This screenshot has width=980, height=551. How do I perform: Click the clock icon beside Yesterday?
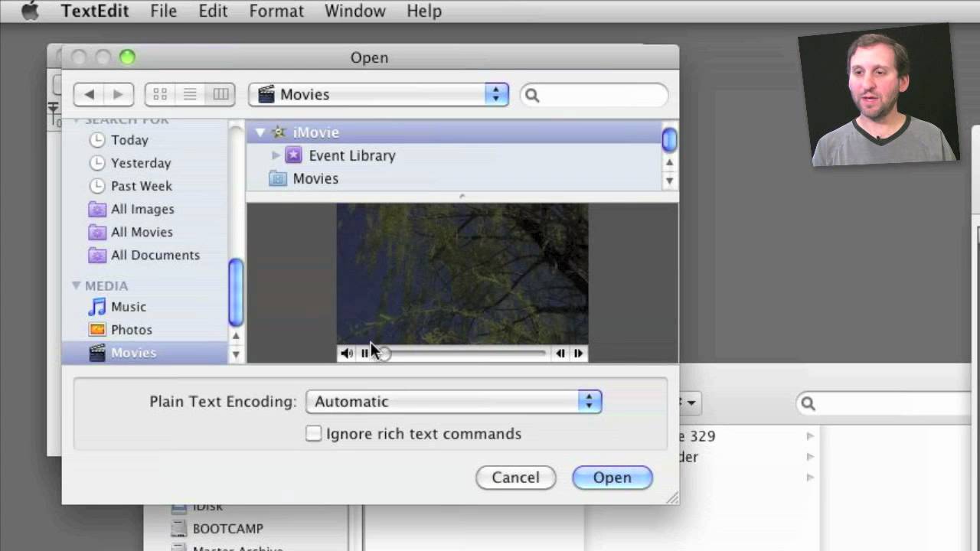click(x=96, y=163)
